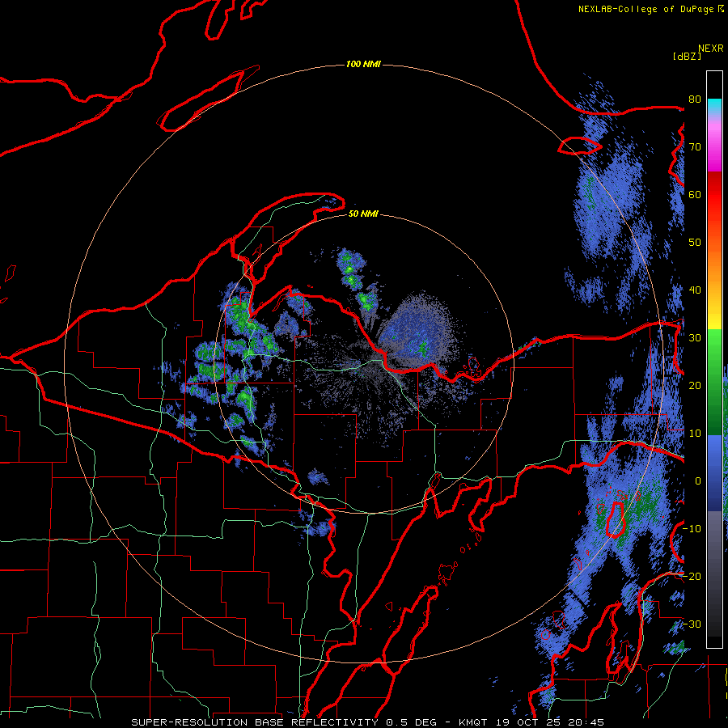Select the 0 dBZ scale value
The height and width of the screenshot is (728, 728).
[698, 481]
